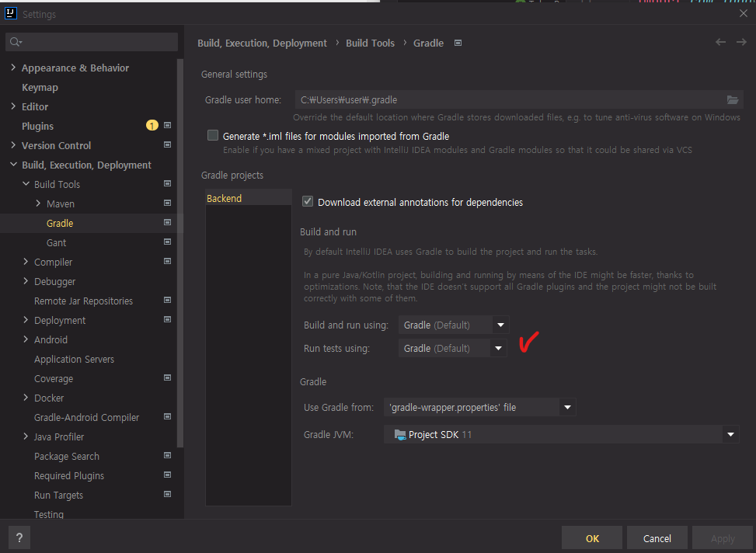Collapse the Build Tools node

[26, 184]
